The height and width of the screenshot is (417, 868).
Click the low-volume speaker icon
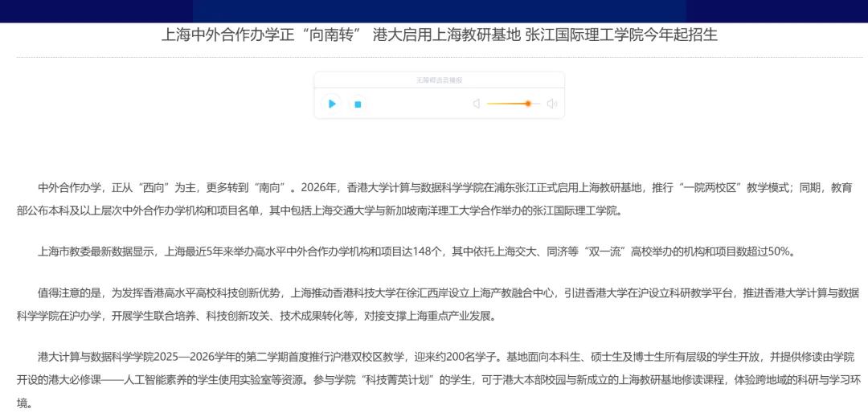click(x=476, y=104)
